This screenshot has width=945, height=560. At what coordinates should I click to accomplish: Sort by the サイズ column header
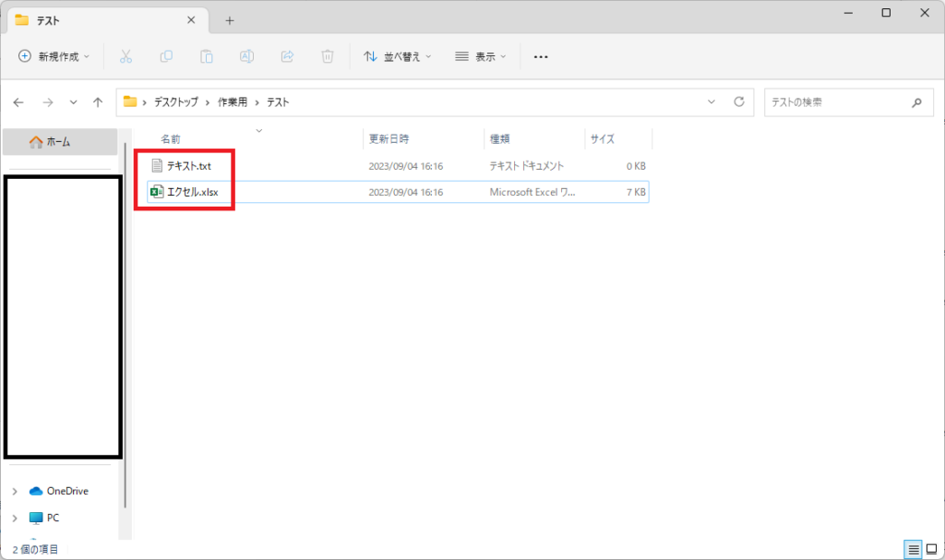point(602,139)
